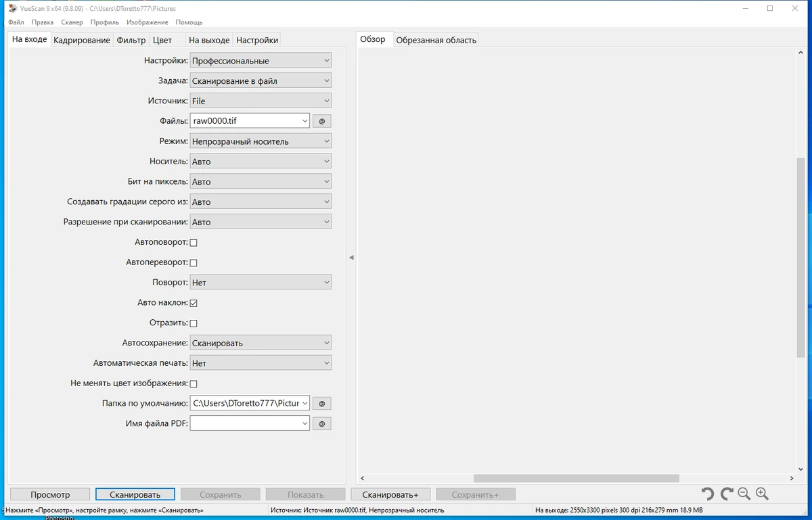This screenshot has width=812, height=520.
Task: Click the zoom in magnifier icon
Action: pyautogui.click(x=762, y=494)
